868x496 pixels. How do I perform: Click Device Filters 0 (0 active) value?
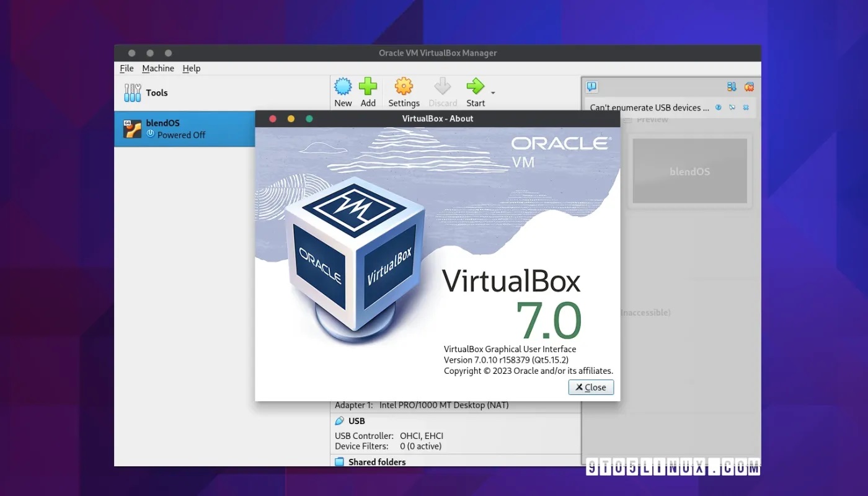click(x=421, y=446)
